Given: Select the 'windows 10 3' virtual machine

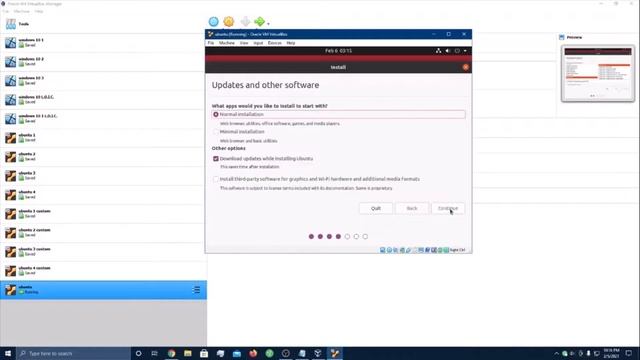Looking at the screenshot, I should pyautogui.click(x=103, y=80).
